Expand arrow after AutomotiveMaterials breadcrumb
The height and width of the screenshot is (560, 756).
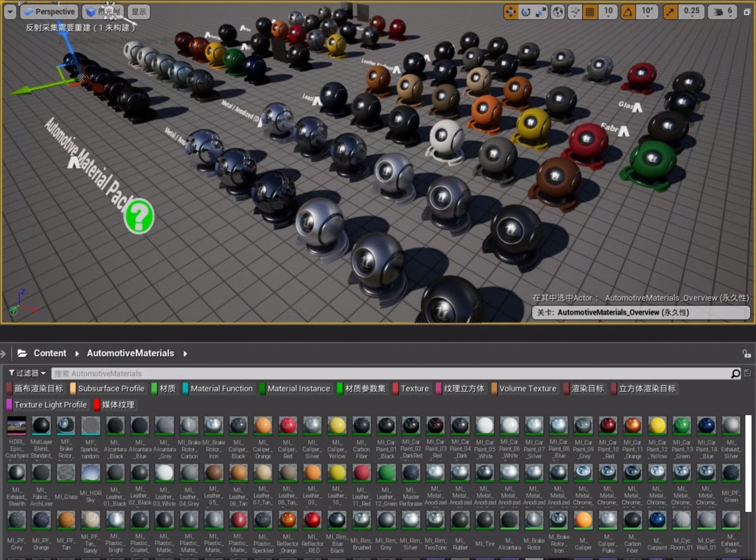coord(185,354)
